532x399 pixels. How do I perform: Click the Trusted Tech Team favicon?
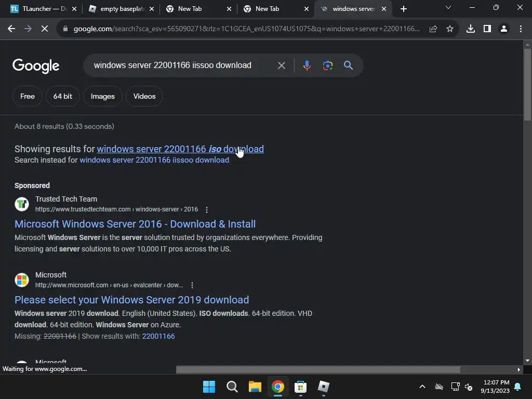tap(22, 204)
